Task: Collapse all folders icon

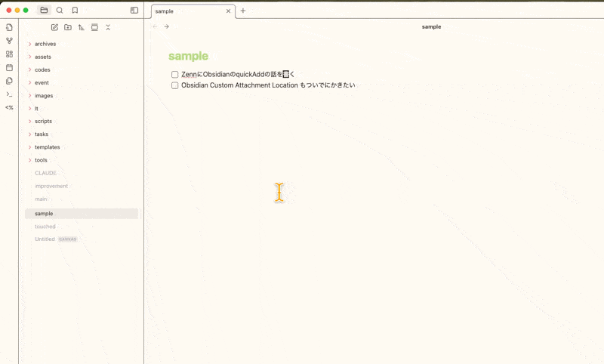Action: point(108,27)
